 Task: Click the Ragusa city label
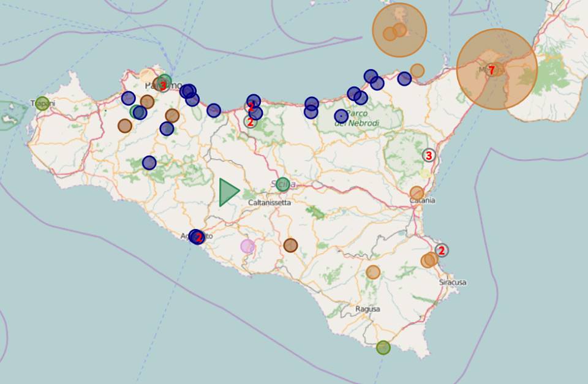click(x=367, y=309)
